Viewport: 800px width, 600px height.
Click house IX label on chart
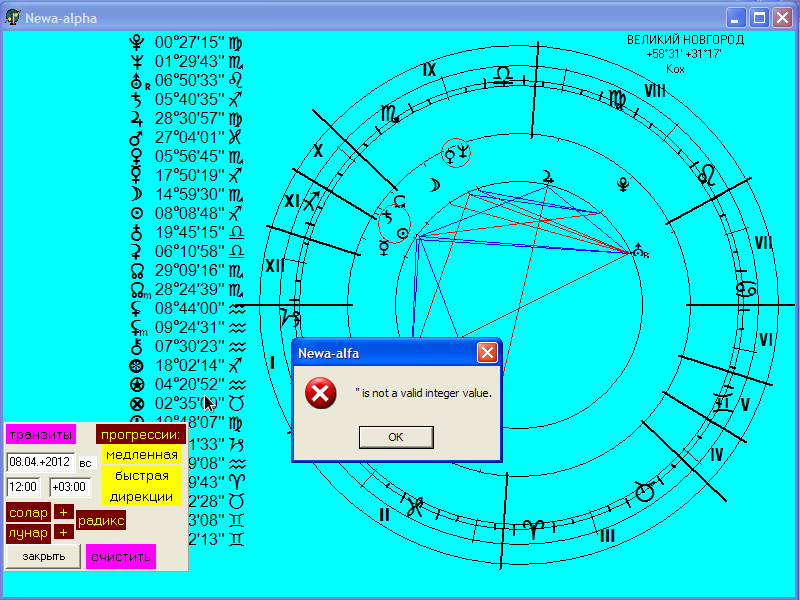430,70
